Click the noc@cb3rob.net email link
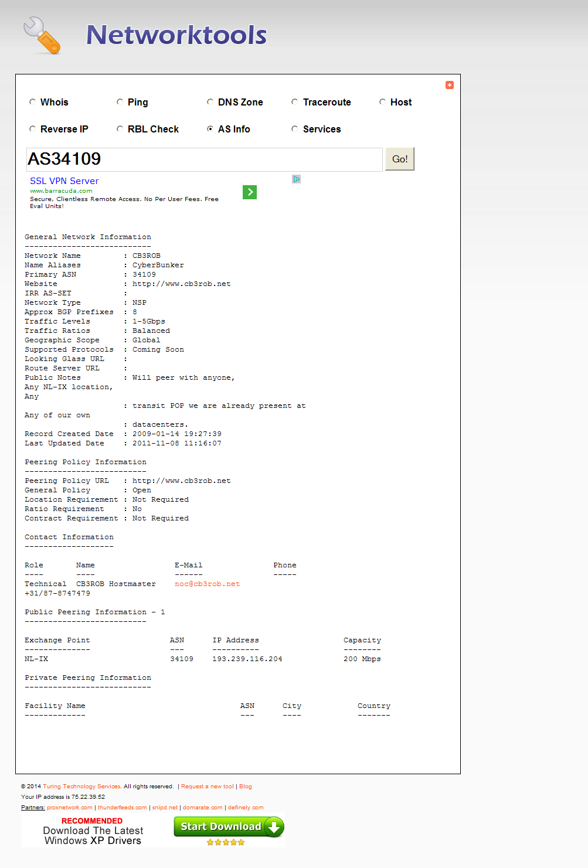 coord(207,584)
